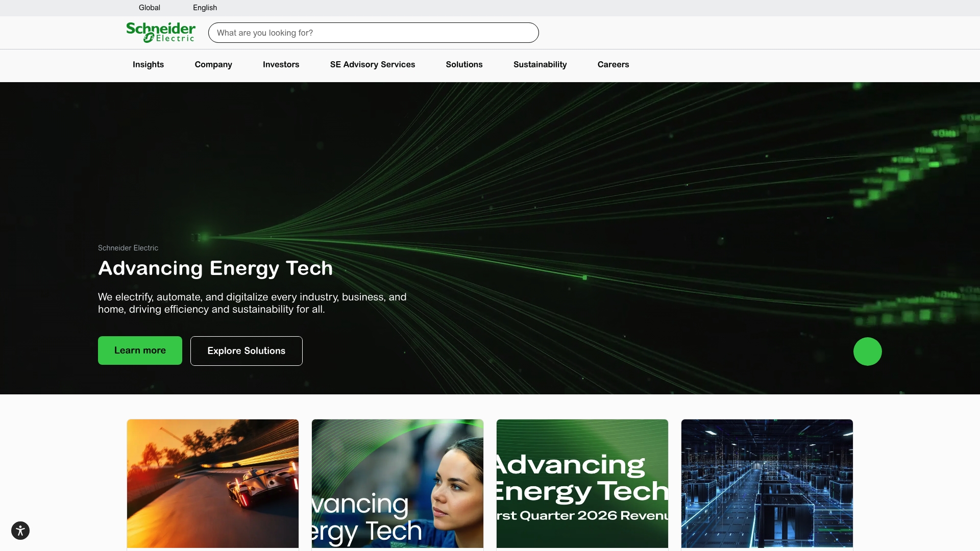Screen dimensions: 980x551
Task: Focus the 'What are you looking for?' search field
Action: 374,33
